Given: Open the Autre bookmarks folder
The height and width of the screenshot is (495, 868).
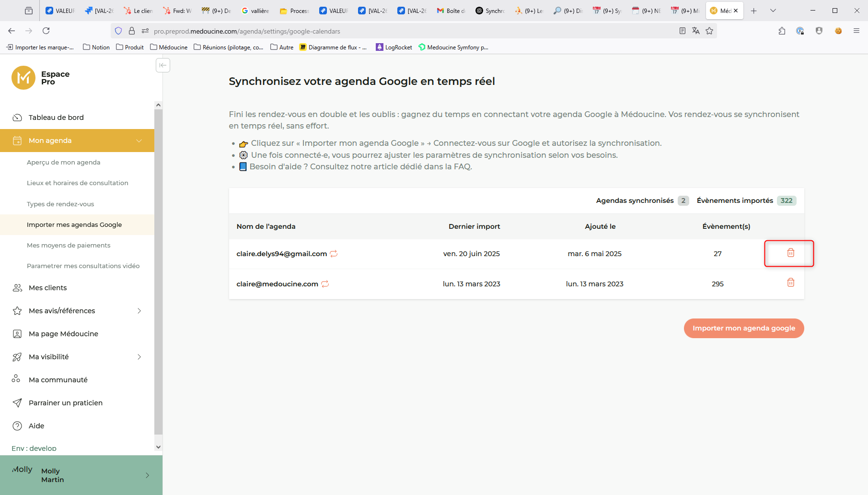Looking at the screenshot, I should [x=282, y=47].
